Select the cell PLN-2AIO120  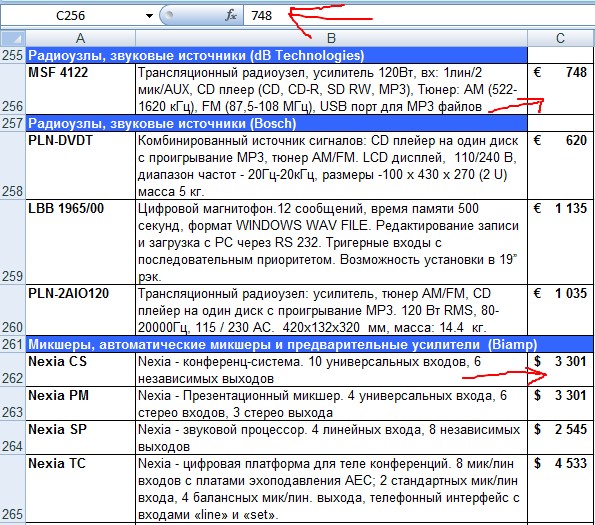(80, 310)
